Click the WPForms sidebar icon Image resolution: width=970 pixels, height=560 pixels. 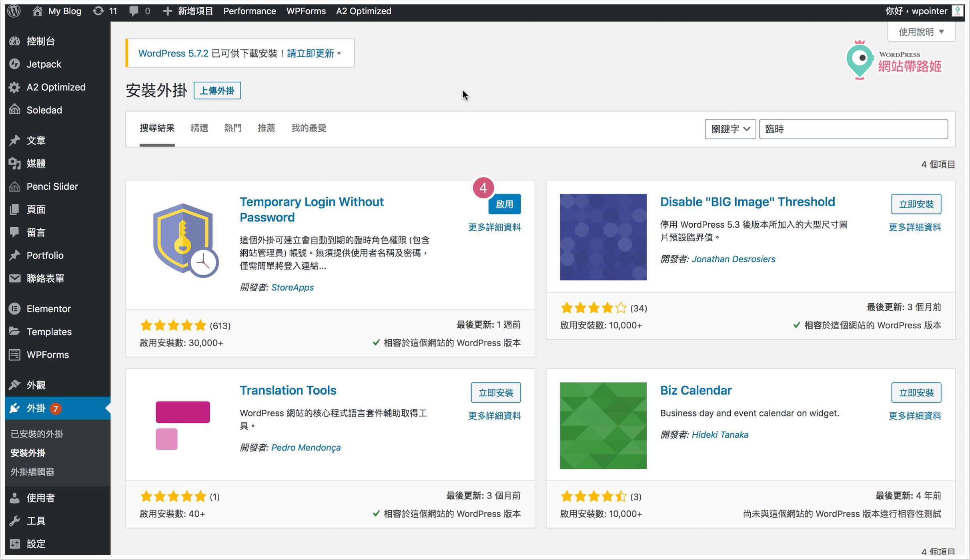[x=15, y=355]
